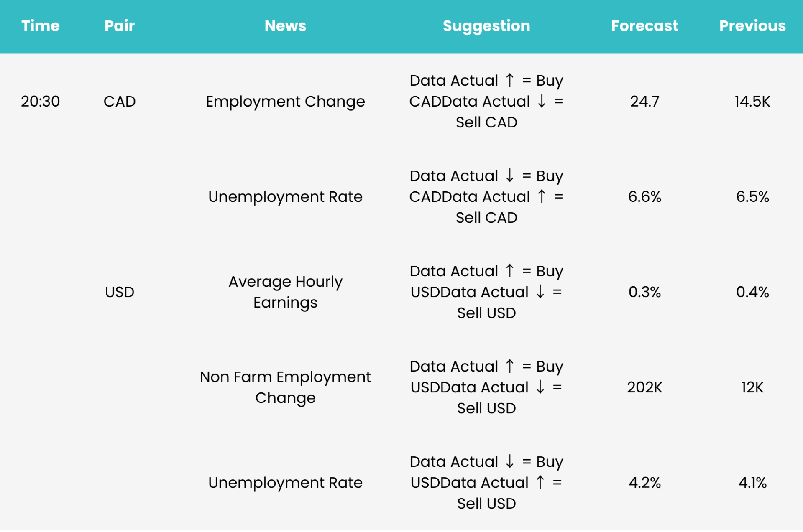Select the Suggestion column header
Viewport: 803px width, 532px height.
pos(486,26)
